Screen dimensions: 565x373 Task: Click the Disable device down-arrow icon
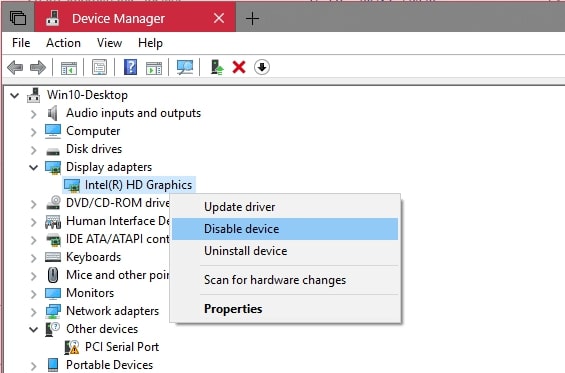pyautogui.click(x=262, y=67)
